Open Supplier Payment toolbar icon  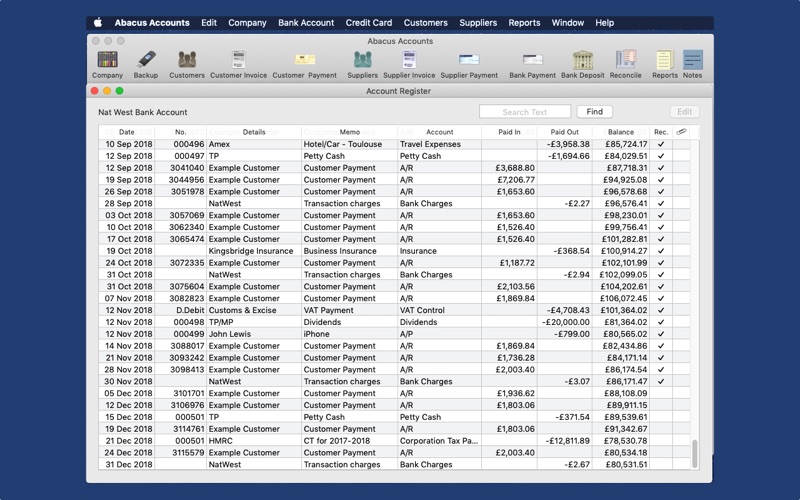pyautogui.click(x=469, y=60)
